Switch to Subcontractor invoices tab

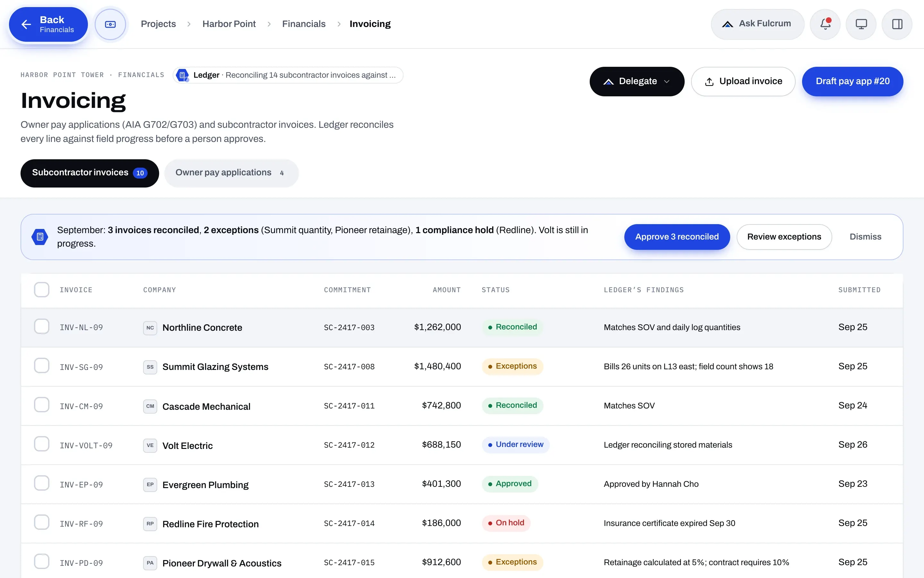[x=89, y=173]
